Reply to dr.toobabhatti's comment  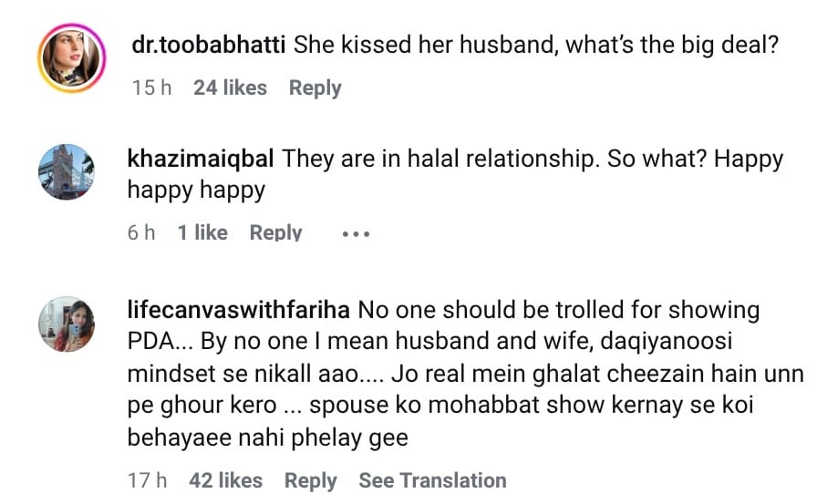tap(315, 88)
